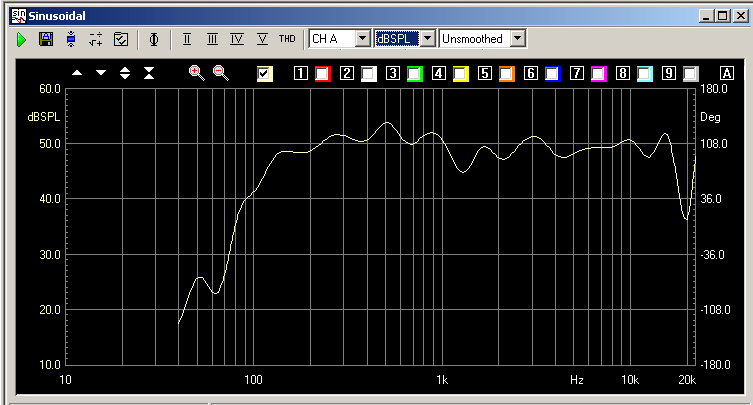
Task: Click the up arrow to shift curve up
Action: click(x=77, y=73)
